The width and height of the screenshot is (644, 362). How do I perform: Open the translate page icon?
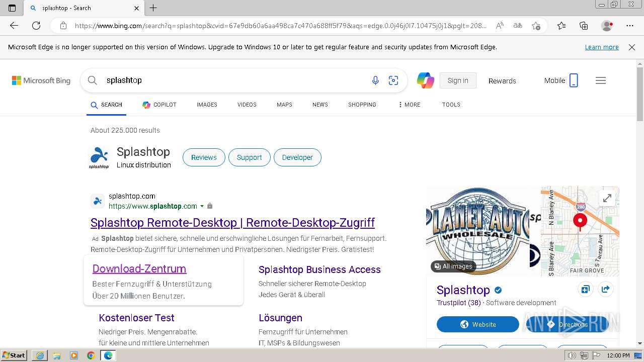click(x=518, y=26)
